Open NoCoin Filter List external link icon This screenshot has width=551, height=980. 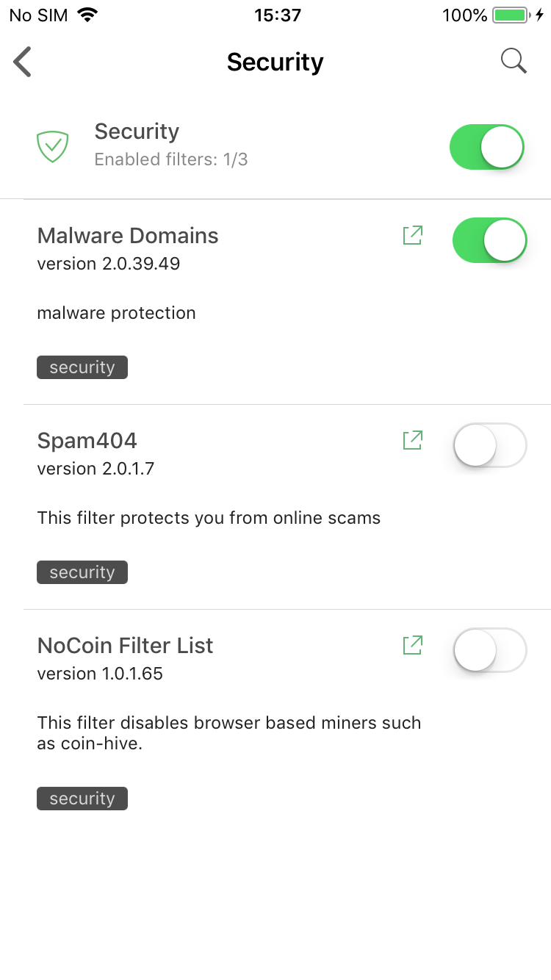click(413, 645)
